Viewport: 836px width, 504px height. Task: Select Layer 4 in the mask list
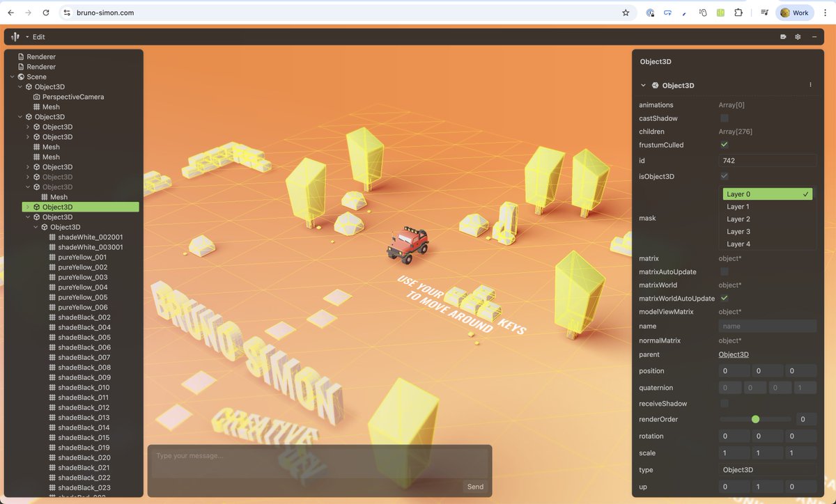[x=768, y=244]
